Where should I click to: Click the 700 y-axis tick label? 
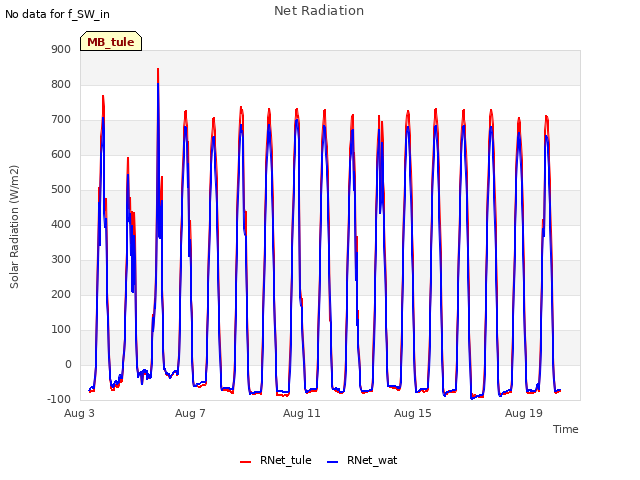(x=61, y=120)
